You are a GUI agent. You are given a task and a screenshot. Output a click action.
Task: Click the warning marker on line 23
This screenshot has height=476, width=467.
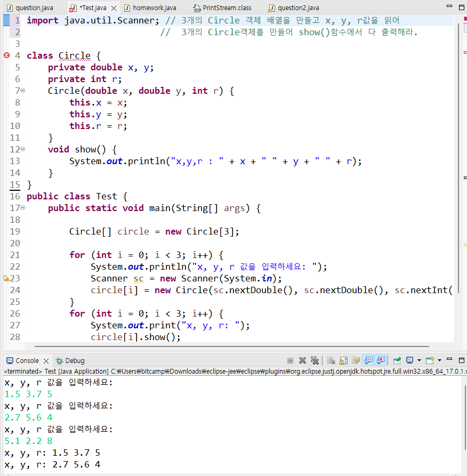point(6,278)
